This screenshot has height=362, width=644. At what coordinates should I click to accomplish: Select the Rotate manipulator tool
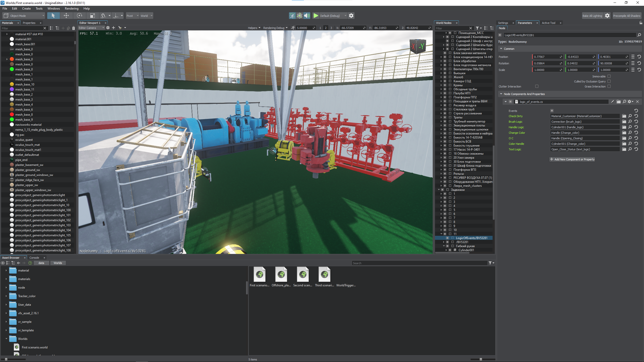tap(79, 16)
